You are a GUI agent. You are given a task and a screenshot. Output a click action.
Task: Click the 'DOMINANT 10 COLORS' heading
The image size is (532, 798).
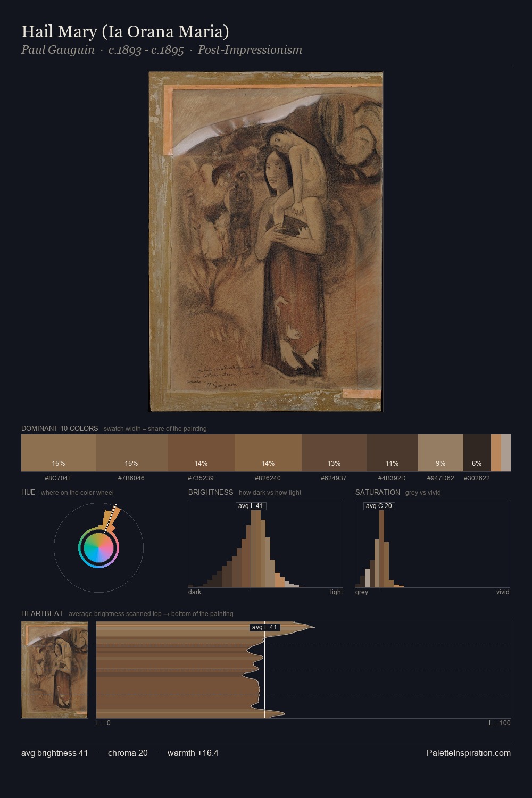click(60, 428)
